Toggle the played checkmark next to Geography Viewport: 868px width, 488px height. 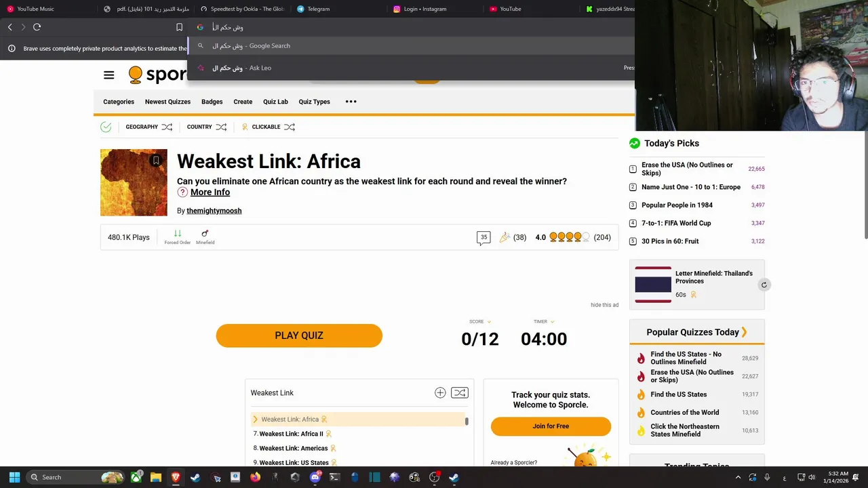106,127
